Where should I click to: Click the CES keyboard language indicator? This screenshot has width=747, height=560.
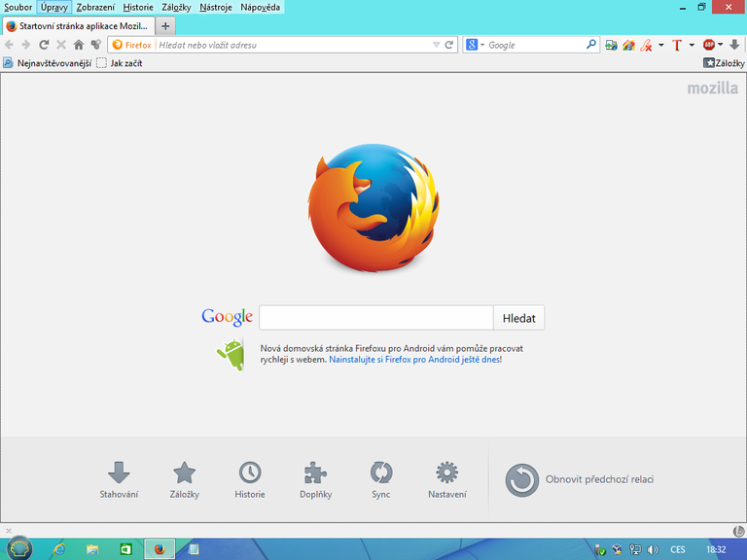[x=677, y=550]
